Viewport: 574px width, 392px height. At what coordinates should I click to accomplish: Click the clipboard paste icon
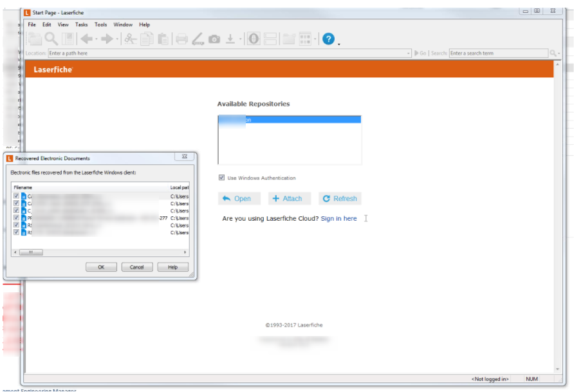[163, 39]
